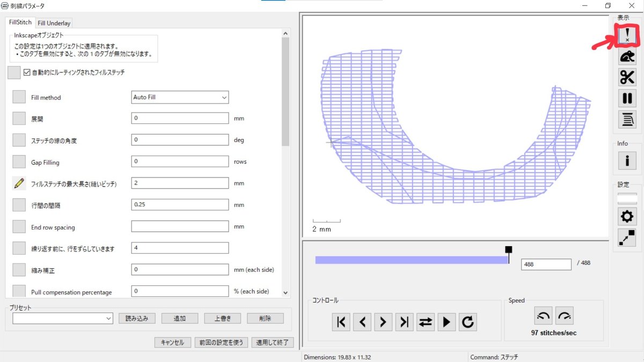
Task: Click 適用して終了 button
Action: [273, 343]
